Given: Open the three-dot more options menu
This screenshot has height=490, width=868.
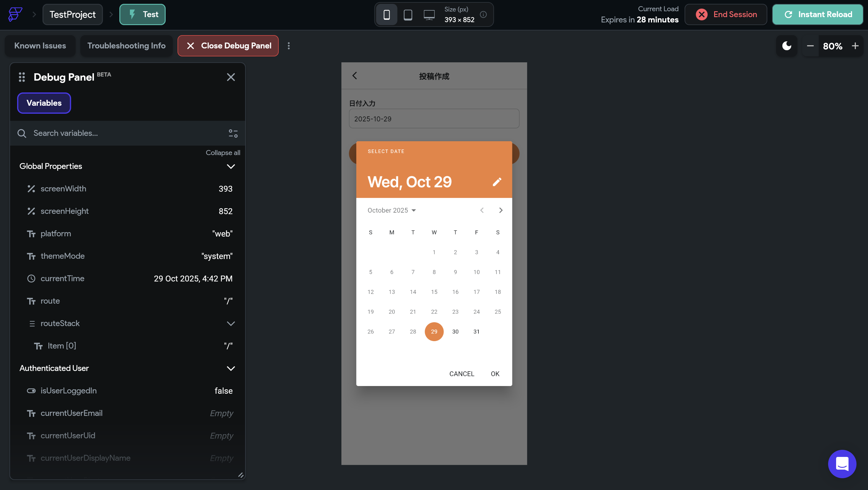Looking at the screenshot, I should (289, 46).
